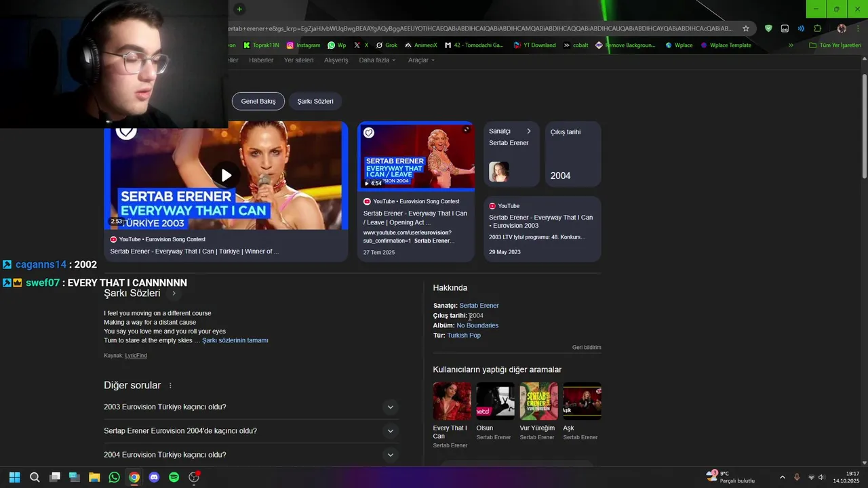
Task: Open Aşk song thumbnail
Action: (x=582, y=401)
